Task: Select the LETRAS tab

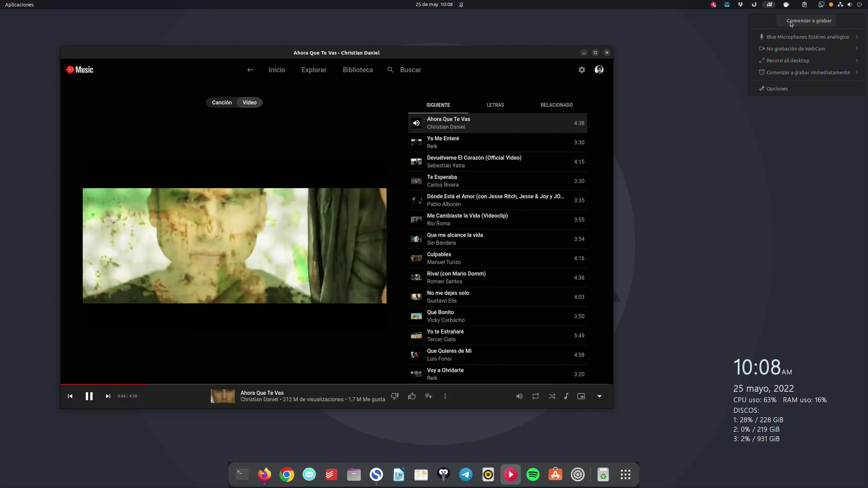Action: click(x=495, y=105)
